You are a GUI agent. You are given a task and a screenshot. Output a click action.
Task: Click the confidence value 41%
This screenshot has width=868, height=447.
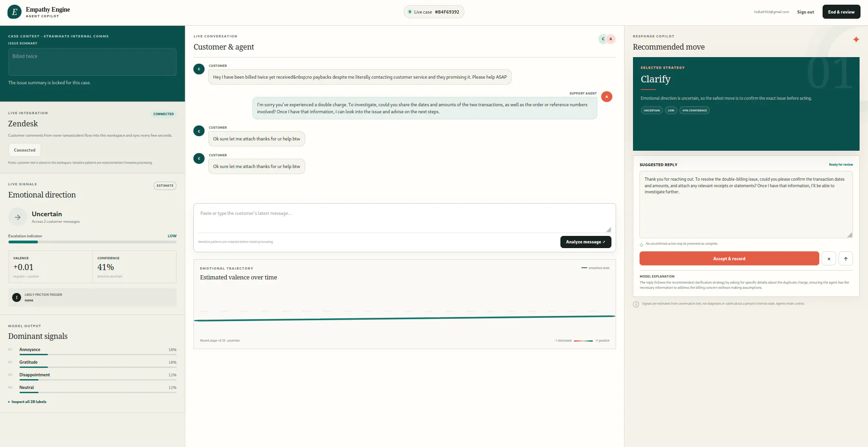click(106, 267)
